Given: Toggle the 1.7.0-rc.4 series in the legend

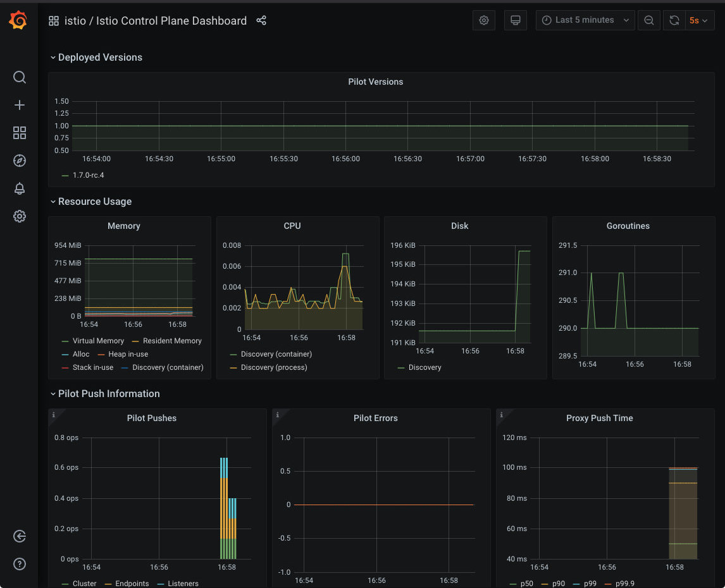Looking at the screenshot, I should pyautogui.click(x=88, y=175).
